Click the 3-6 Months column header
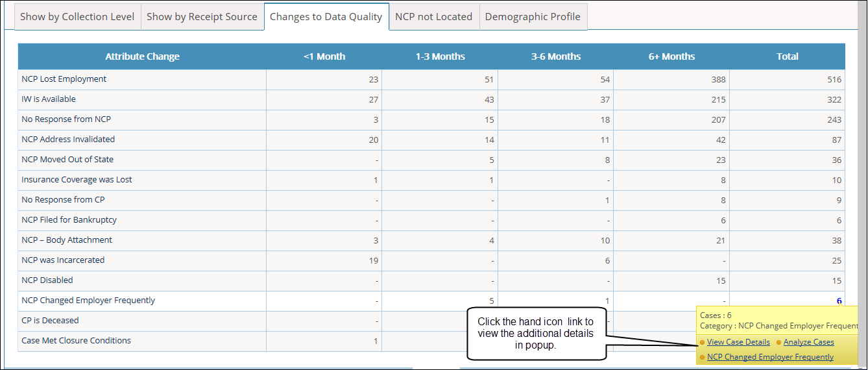868x370 pixels. [555, 56]
